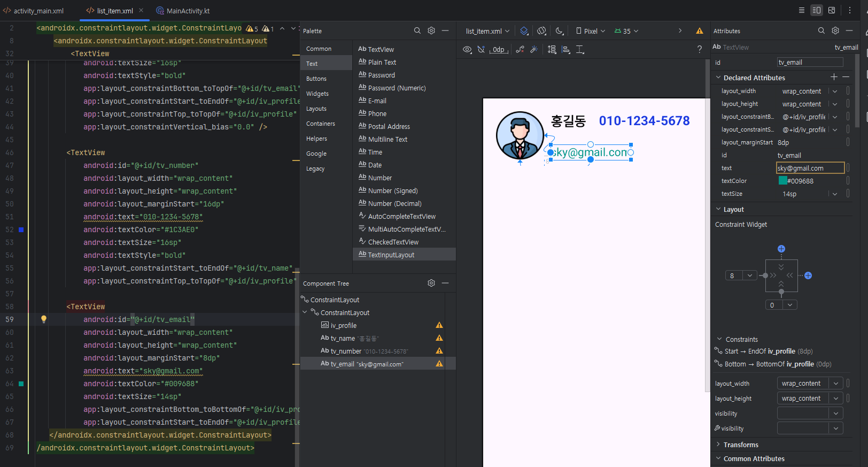The width and height of the screenshot is (868, 467).
Task: Select TextInputLayout in palette list
Action: click(404, 255)
